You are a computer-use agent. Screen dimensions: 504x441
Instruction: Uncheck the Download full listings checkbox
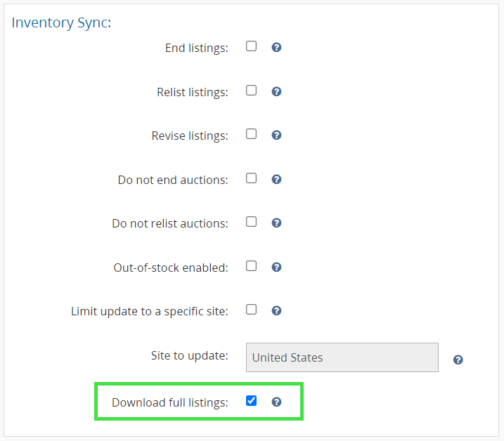[251, 401]
